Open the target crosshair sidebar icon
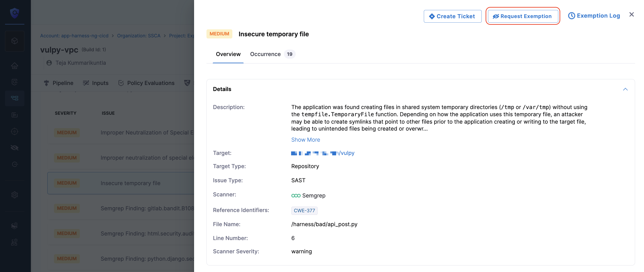The width and height of the screenshot is (644, 272). click(x=15, y=131)
